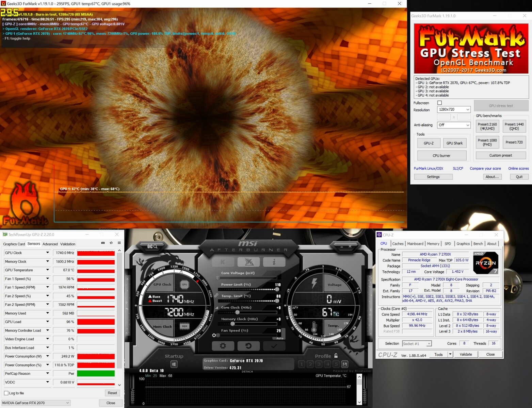
Task: Click the fan speed user-define gear icon
Action: pos(214,335)
